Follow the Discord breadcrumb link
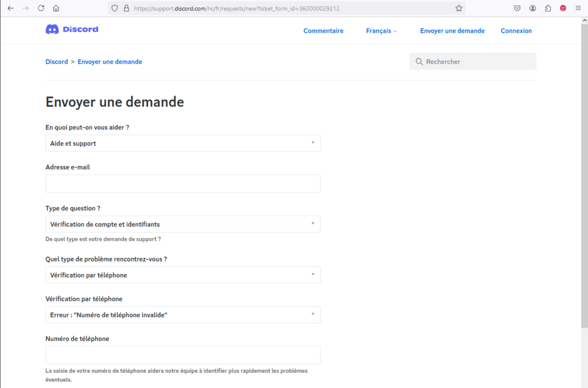This screenshot has height=388, width=588. (56, 61)
